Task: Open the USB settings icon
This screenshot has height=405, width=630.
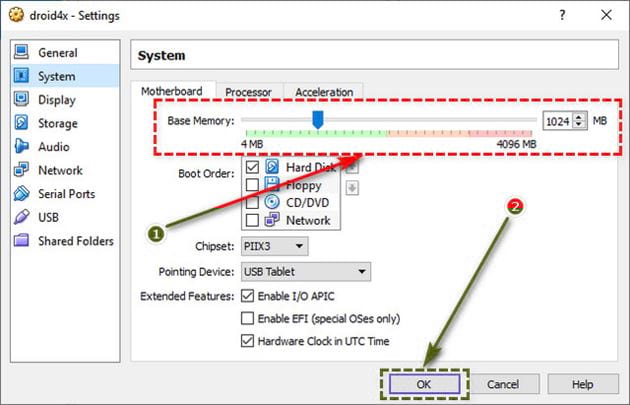Action: coord(21,217)
